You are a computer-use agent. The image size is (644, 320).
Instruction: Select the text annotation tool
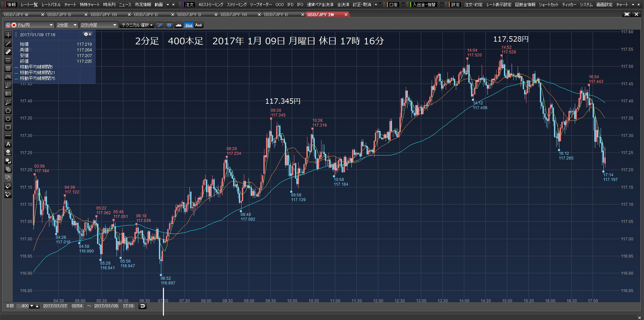[8, 144]
